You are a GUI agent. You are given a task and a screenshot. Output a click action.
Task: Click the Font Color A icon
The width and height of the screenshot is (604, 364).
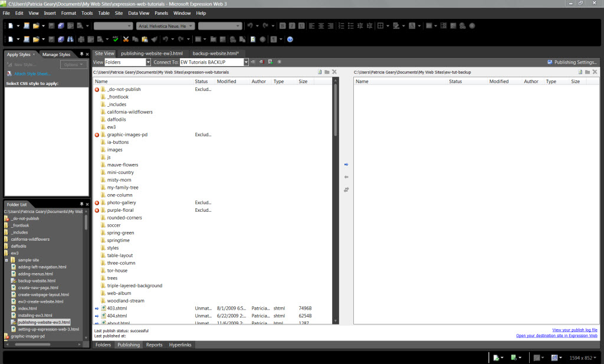412,26
